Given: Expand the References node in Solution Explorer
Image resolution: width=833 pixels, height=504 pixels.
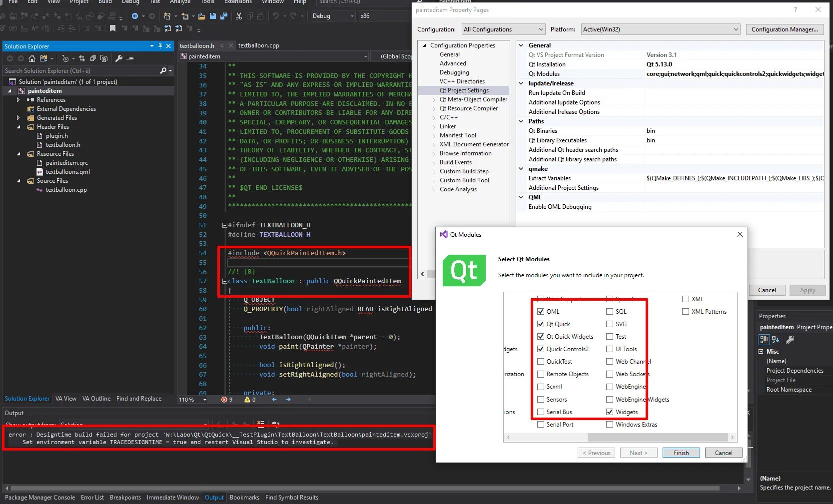Looking at the screenshot, I should click(x=18, y=100).
